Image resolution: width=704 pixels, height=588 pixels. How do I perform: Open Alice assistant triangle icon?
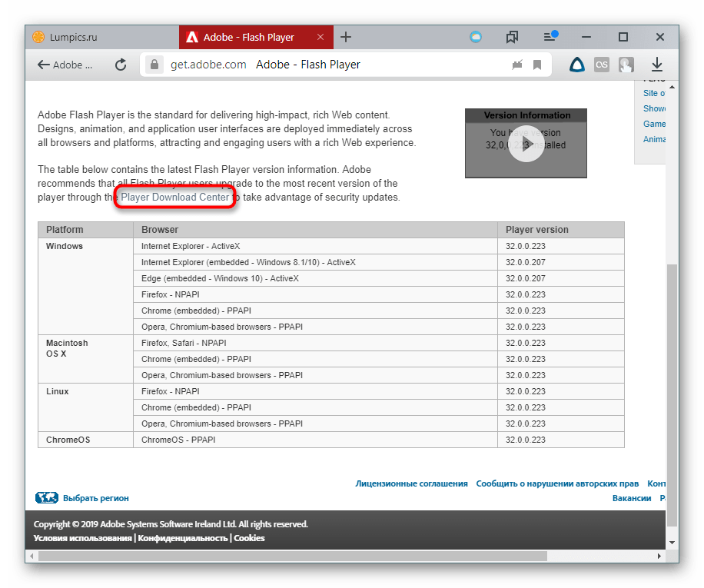[577, 65]
